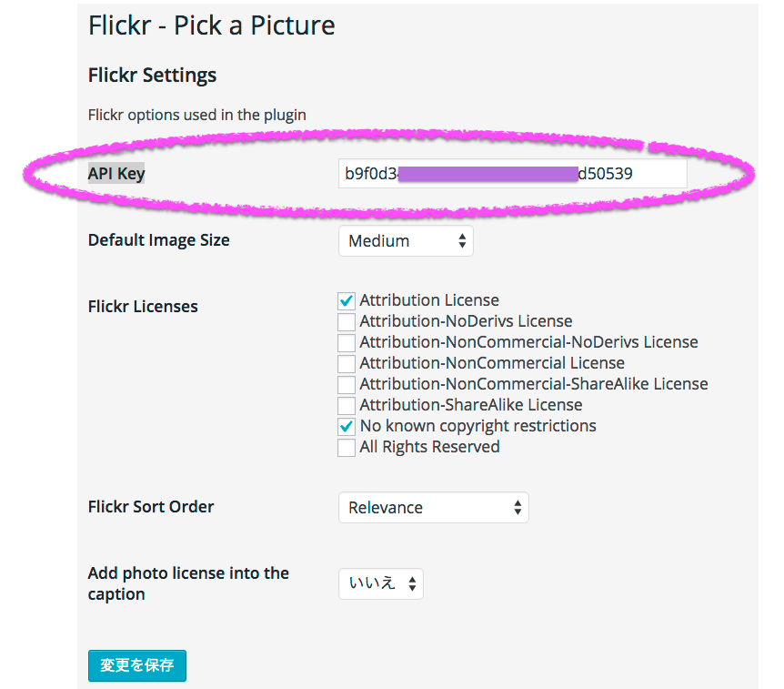784x689 pixels.
Task: Open the photo license caption dropdown
Action: [381, 584]
